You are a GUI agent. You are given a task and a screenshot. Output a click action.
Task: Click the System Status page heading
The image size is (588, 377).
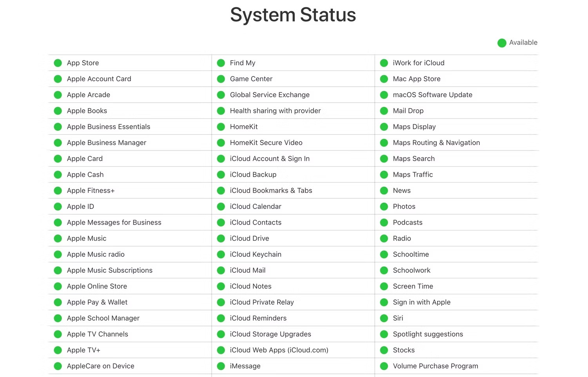[x=293, y=15]
